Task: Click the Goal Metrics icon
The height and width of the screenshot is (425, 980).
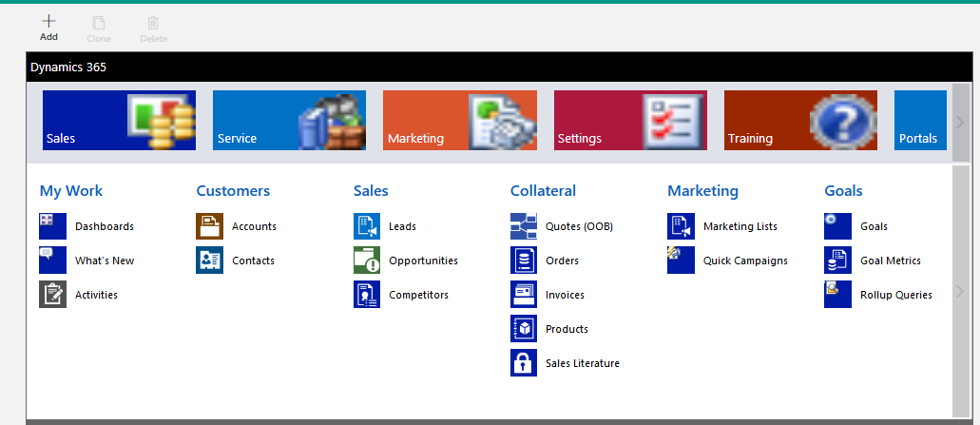Action: coord(837,261)
